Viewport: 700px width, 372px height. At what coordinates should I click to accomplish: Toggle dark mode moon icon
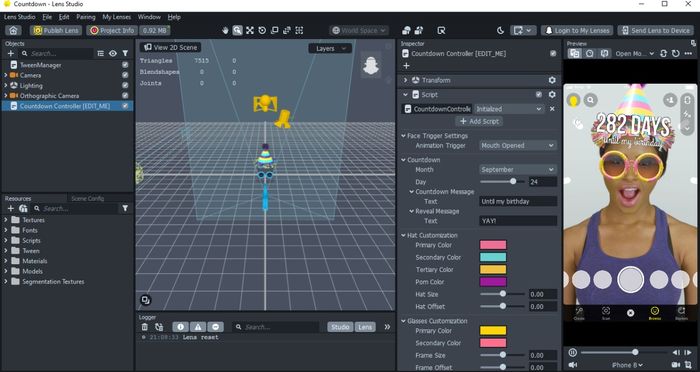pos(500,30)
